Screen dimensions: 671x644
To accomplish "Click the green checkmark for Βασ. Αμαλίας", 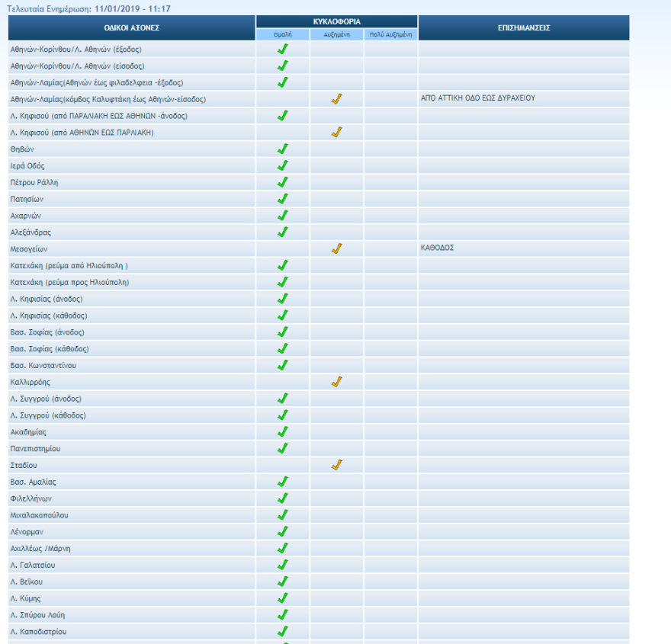I will click(282, 482).
